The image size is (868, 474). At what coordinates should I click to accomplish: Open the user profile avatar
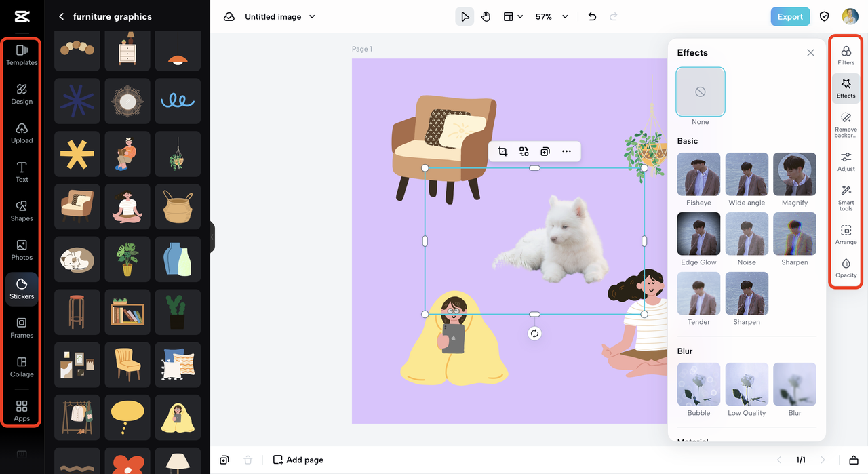click(850, 17)
